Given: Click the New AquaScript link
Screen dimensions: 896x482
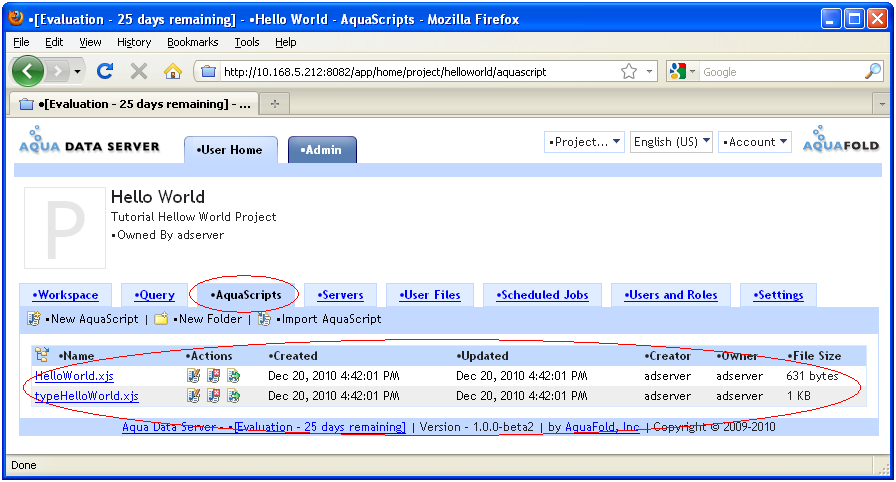Looking at the screenshot, I should click(x=94, y=319).
